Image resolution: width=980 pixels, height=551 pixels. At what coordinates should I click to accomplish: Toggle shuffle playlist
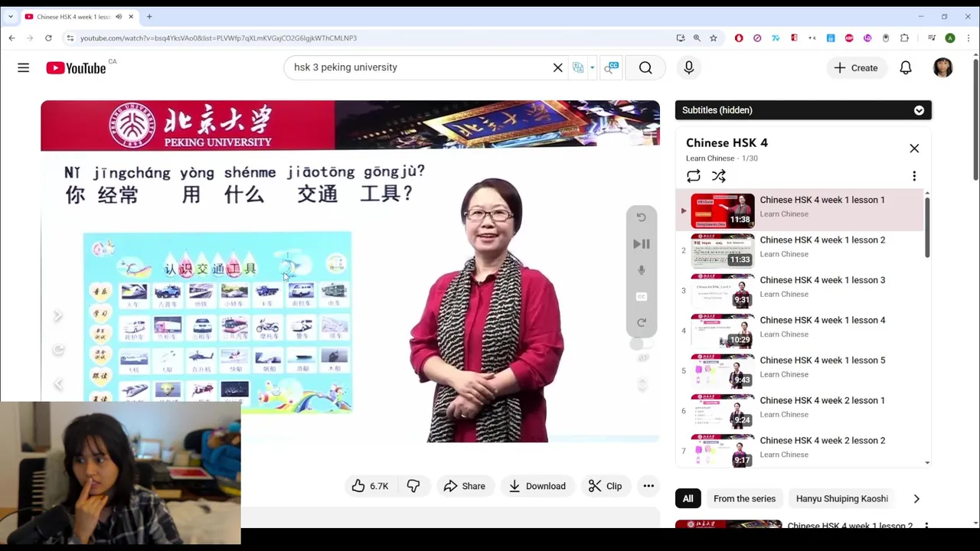click(719, 176)
